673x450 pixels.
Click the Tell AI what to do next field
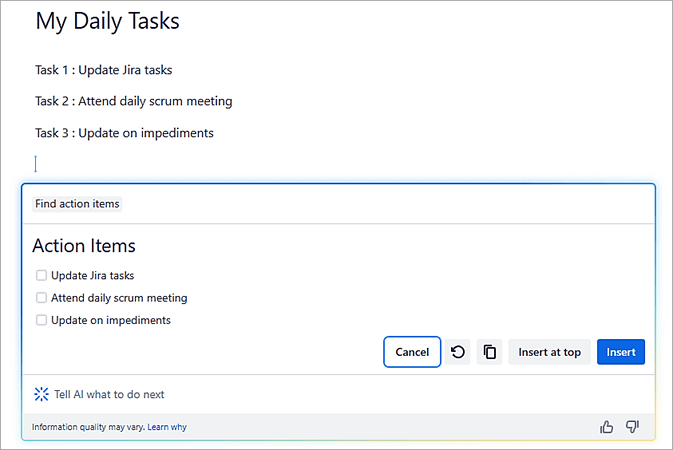coord(110,394)
